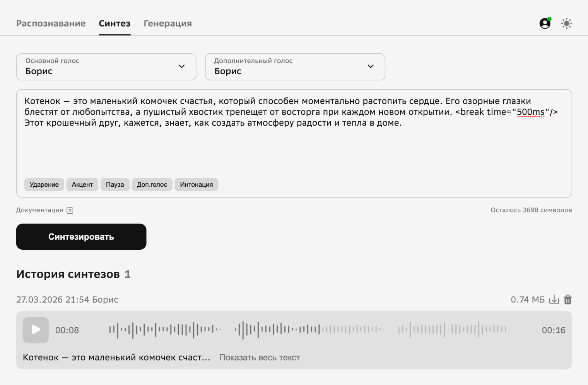
Task: Click the История синтезов heading
Action: (x=68, y=274)
